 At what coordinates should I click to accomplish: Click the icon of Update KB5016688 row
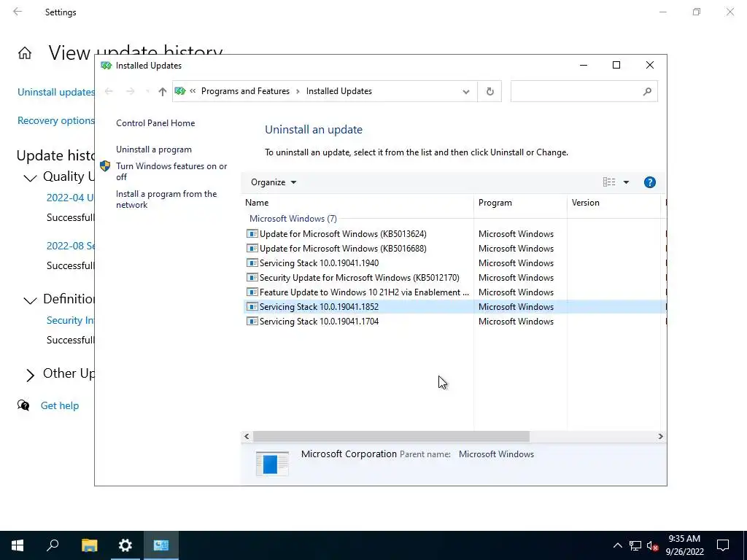point(252,249)
